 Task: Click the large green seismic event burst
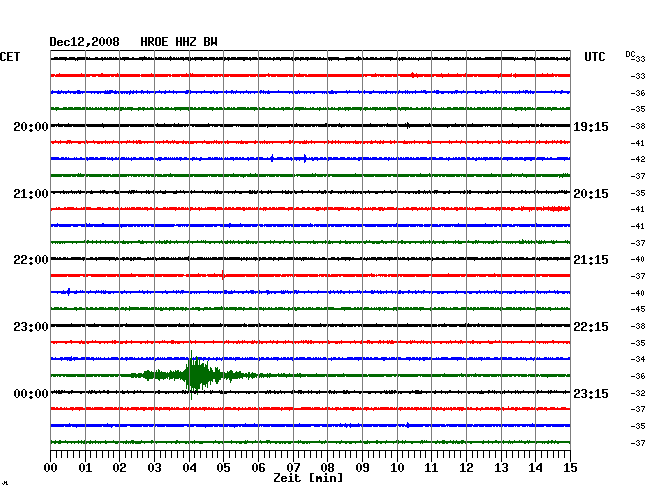click(x=196, y=375)
